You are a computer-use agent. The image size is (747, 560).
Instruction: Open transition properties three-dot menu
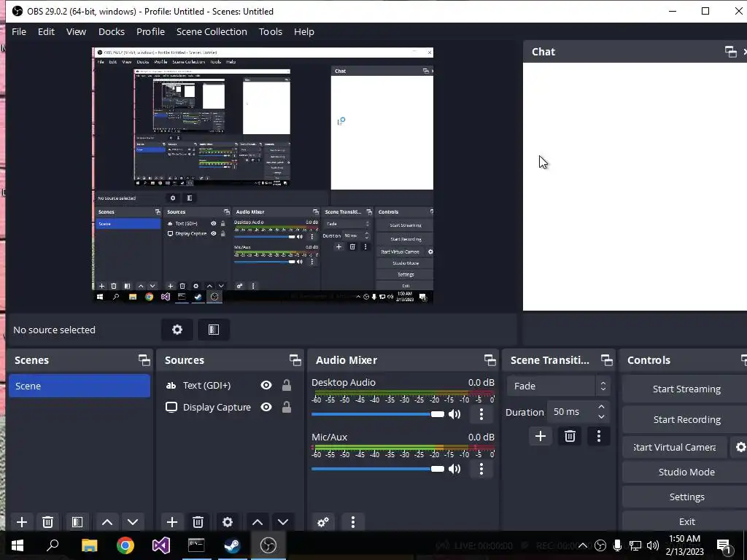click(x=599, y=436)
